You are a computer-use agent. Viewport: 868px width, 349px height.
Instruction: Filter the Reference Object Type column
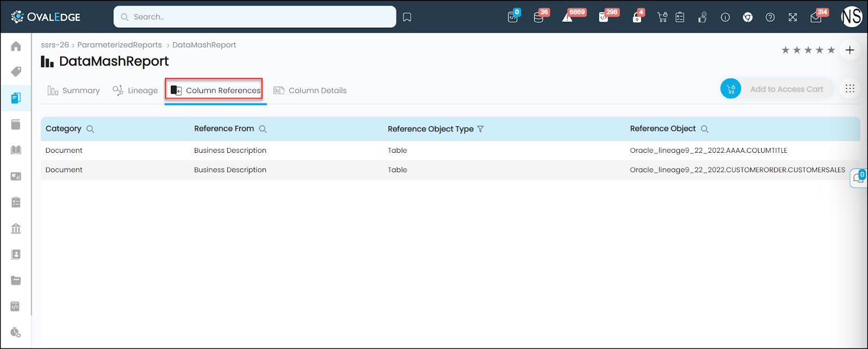coord(480,129)
